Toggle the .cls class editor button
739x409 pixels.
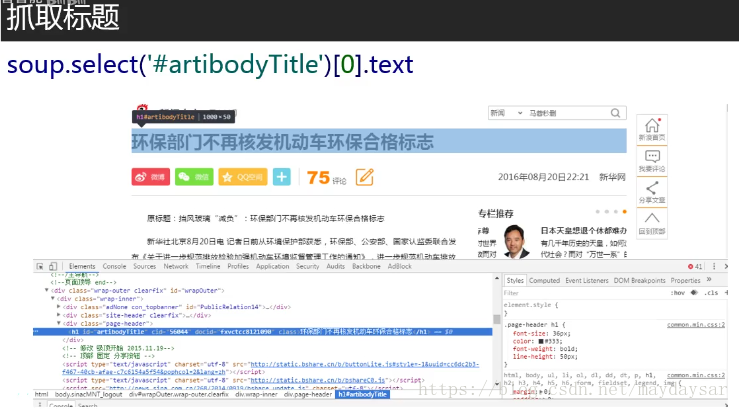click(711, 293)
